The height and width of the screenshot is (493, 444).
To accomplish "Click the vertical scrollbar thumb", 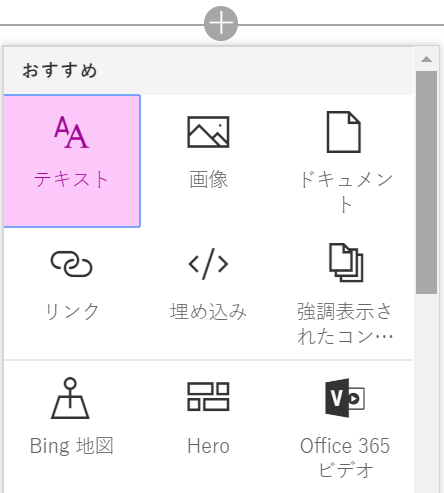I will 426,182.
